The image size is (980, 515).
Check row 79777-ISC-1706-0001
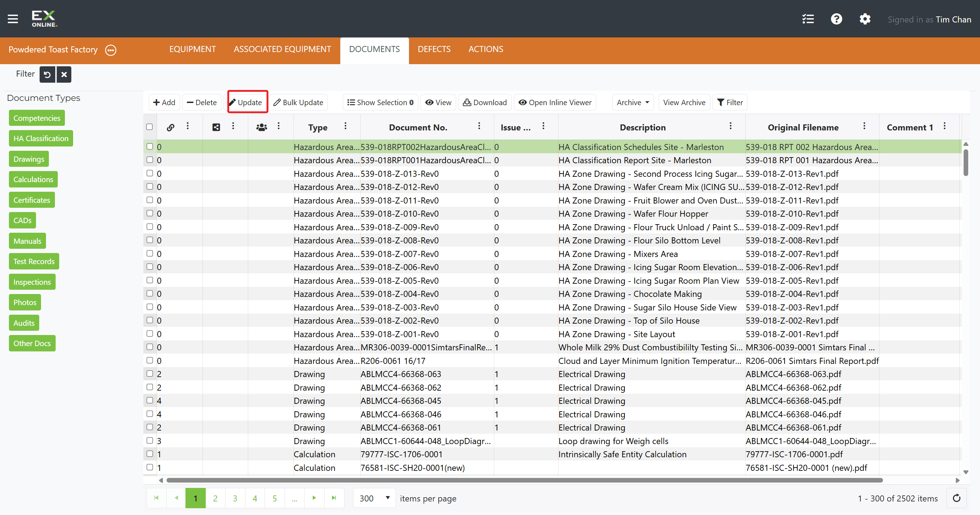[150, 454]
